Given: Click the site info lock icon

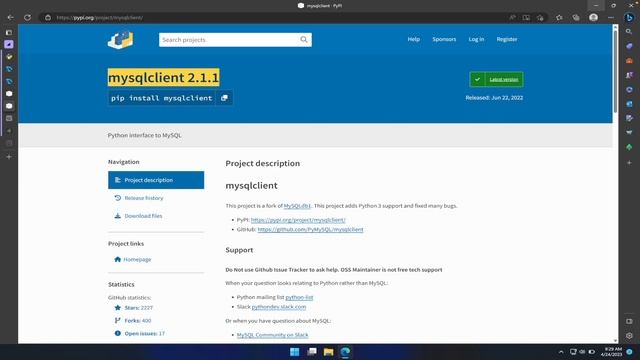Looking at the screenshot, I should coord(48,18).
